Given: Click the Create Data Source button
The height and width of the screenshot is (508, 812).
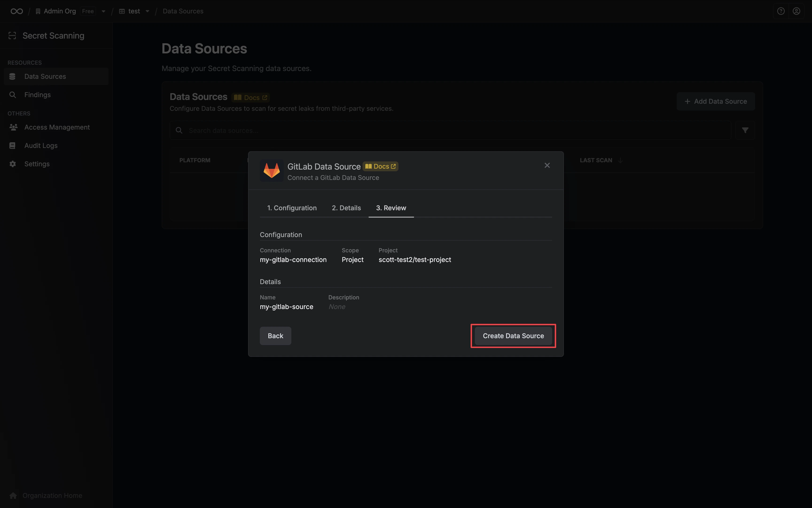Looking at the screenshot, I should [513, 336].
